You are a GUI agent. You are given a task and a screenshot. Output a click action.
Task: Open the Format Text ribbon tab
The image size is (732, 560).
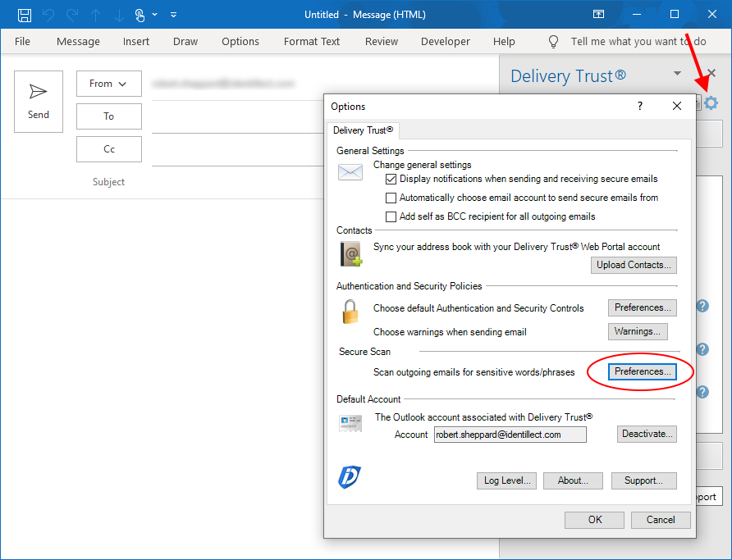(x=312, y=42)
